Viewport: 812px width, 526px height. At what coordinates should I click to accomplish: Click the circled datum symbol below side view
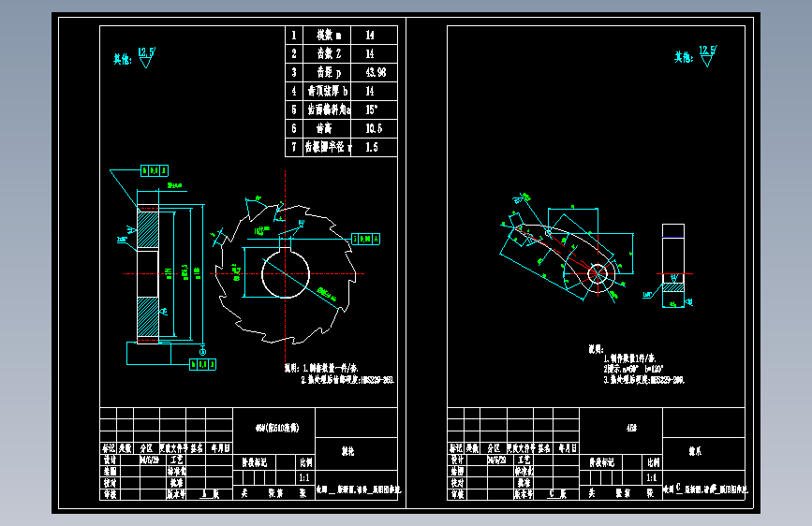click(203, 352)
